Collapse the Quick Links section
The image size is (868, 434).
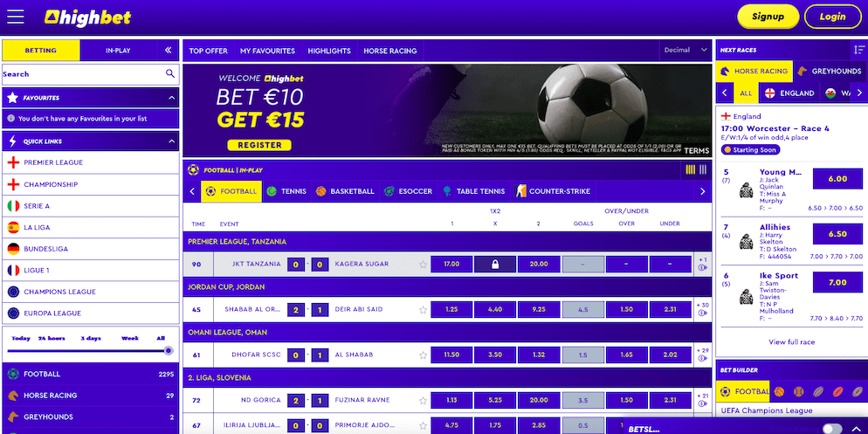(171, 141)
